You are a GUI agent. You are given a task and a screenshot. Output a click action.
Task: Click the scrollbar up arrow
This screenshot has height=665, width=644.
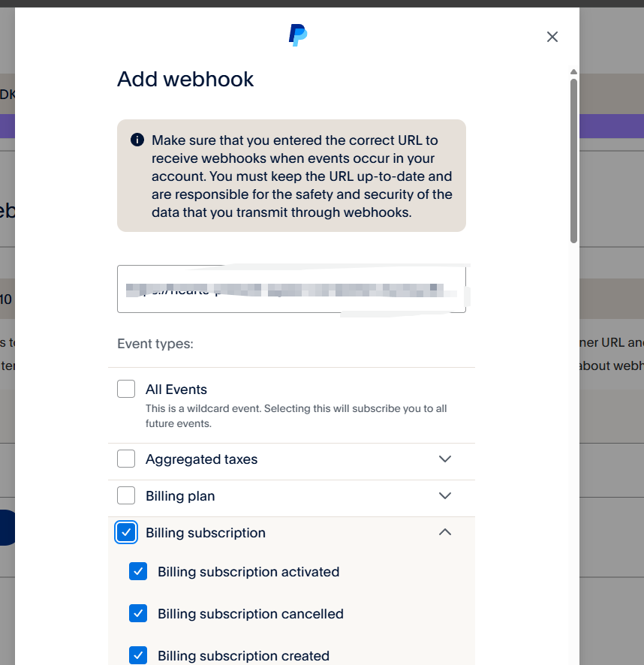(x=573, y=71)
